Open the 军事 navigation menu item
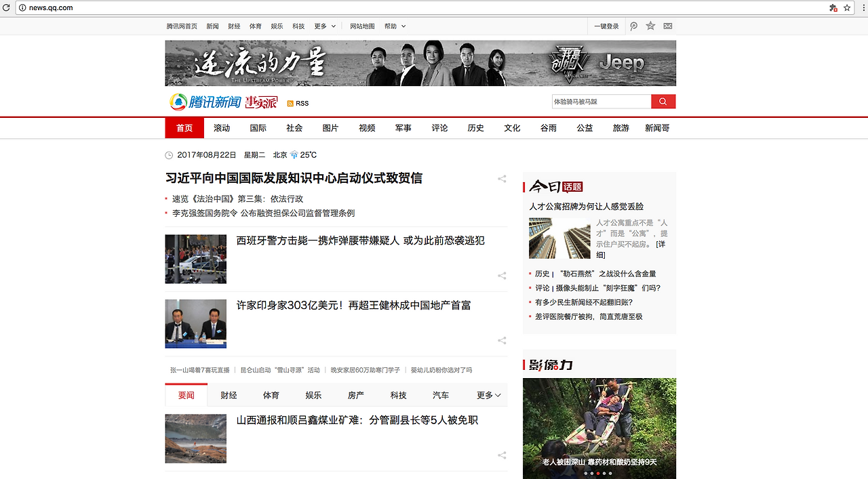868x479 pixels. 403,128
